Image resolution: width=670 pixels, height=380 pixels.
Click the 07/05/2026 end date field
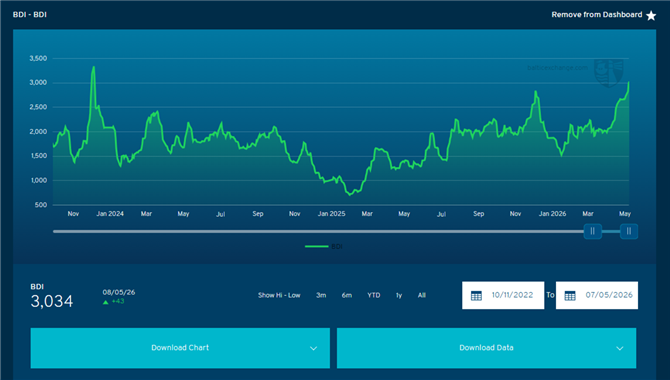click(x=597, y=295)
